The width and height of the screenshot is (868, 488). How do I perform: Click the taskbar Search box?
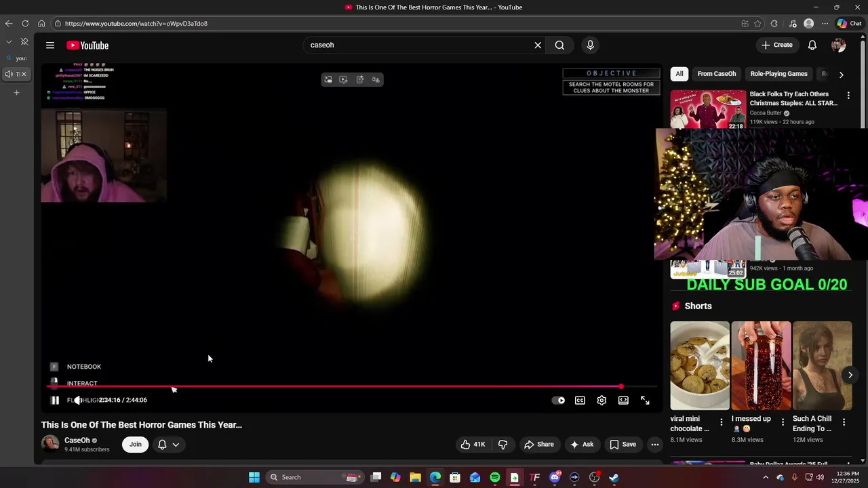[315, 477]
